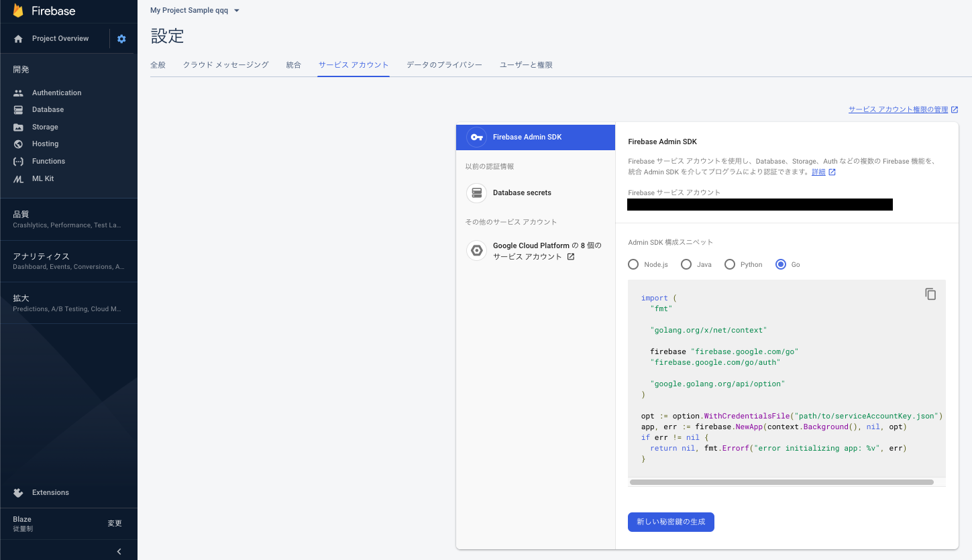Image resolution: width=972 pixels, height=560 pixels.
Task: Switch to the 全般 tab
Action: coord(158,65)
